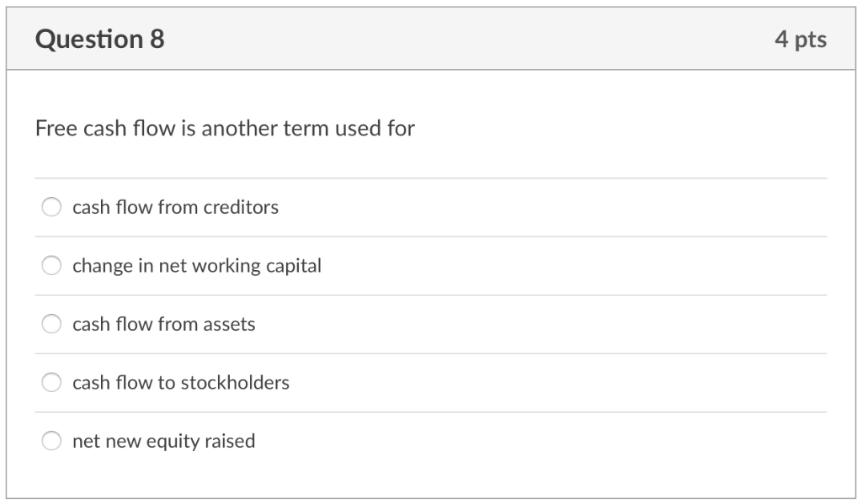
Task: Click the number "8" in the question heading
Action: 157,40
